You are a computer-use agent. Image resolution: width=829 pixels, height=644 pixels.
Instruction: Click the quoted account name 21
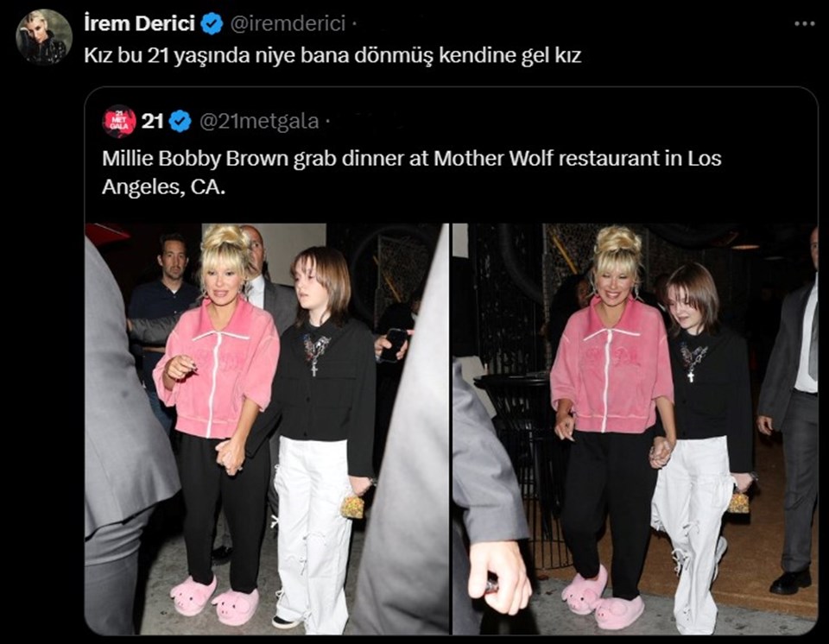click(x=152, y=122)
